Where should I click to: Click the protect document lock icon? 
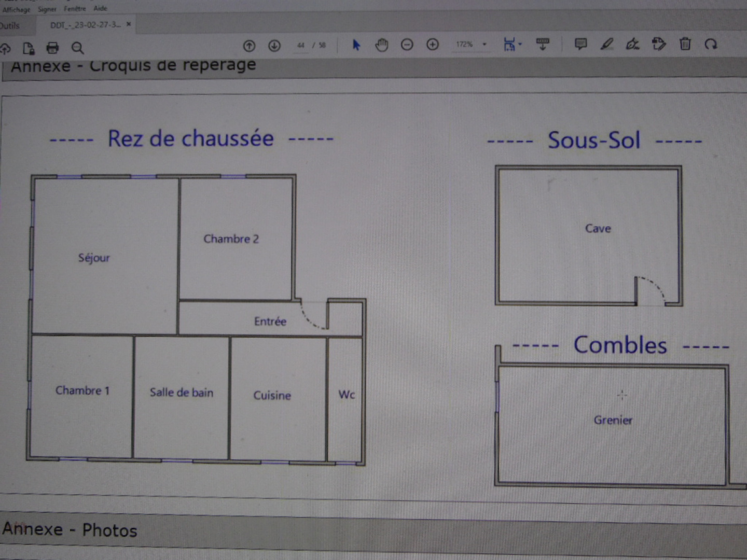point(29,48)
